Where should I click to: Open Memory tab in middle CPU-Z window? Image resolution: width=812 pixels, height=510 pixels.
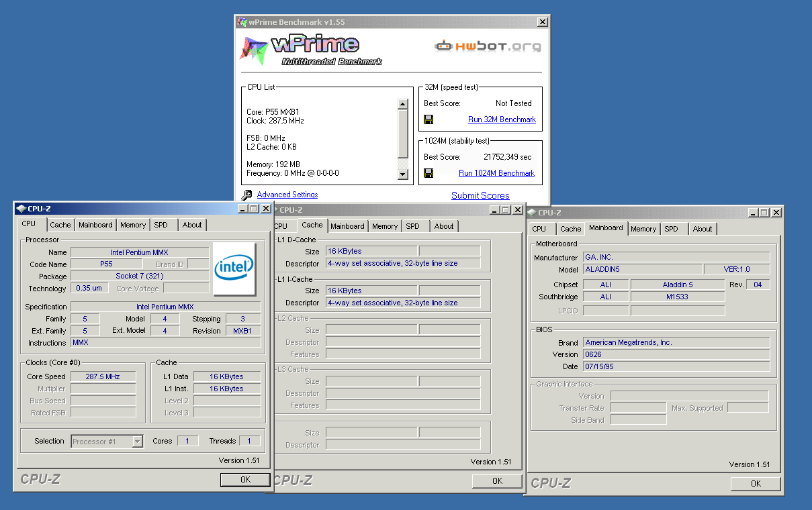click(385, 226)
